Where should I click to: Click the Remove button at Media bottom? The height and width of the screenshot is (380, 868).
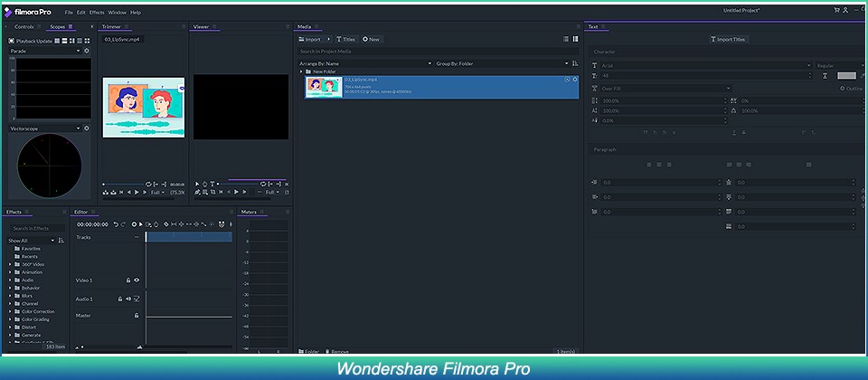point(337,351)
